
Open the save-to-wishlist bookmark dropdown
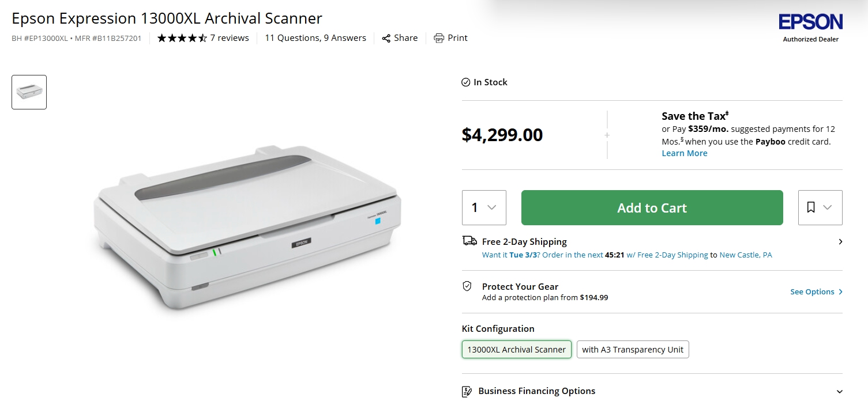820,207
